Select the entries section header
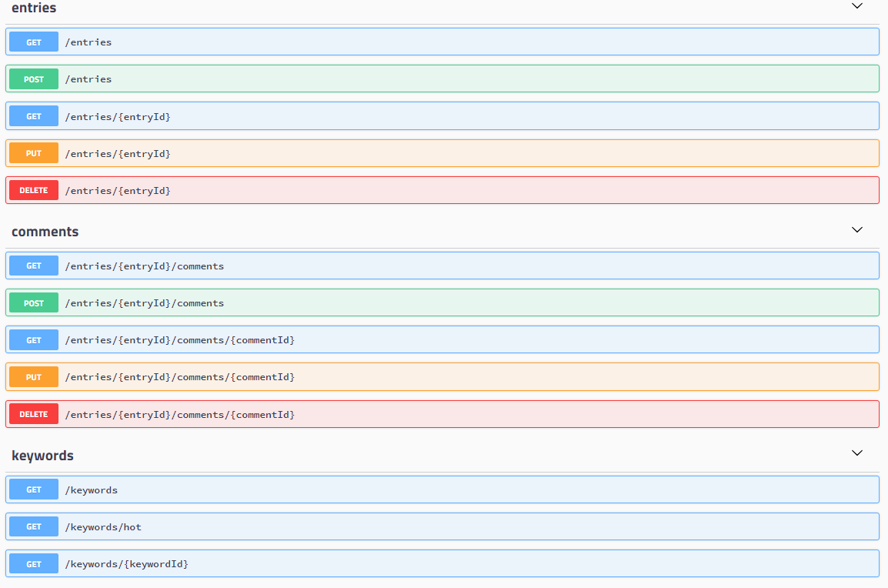The width and height of the screenshot is (888, 588). click(35, 8)
